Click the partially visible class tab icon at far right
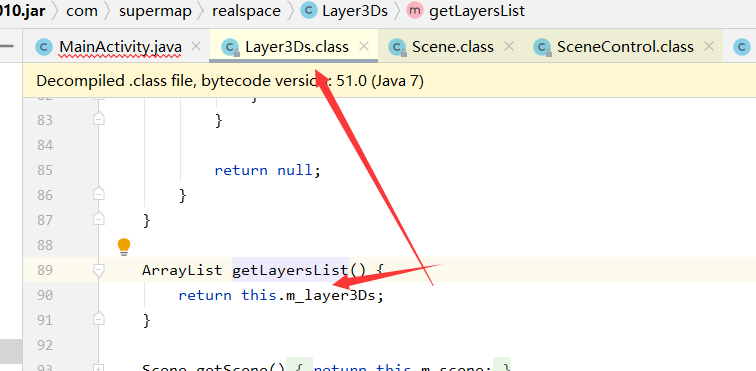This screenshot has height=371, width=756. [742, 47]
